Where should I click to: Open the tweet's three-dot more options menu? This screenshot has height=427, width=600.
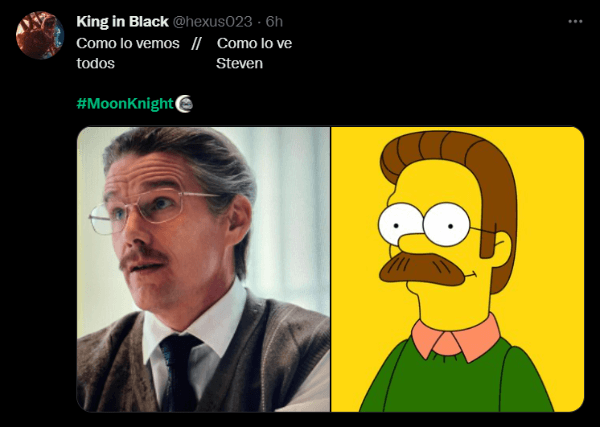(x=575, y=22)
